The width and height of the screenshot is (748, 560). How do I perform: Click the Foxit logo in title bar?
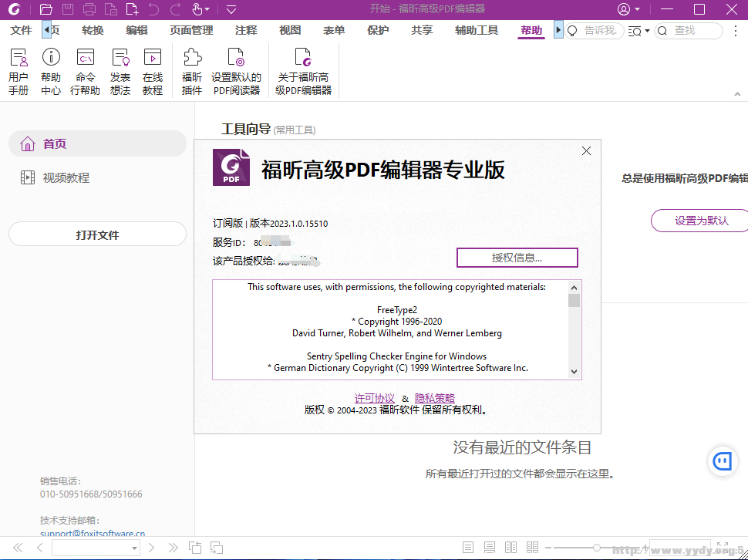click(x=15, y=9)
